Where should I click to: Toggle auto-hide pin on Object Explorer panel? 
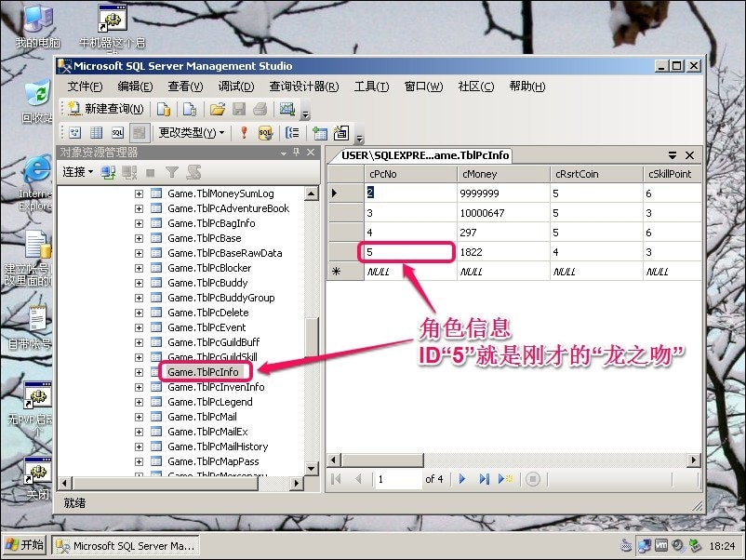tap(296, 153)
